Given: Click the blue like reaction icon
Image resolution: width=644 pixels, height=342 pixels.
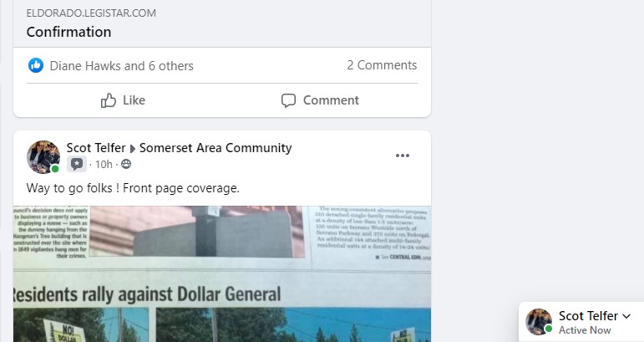Looking at the screenshot, I should (x=36, y=65).
